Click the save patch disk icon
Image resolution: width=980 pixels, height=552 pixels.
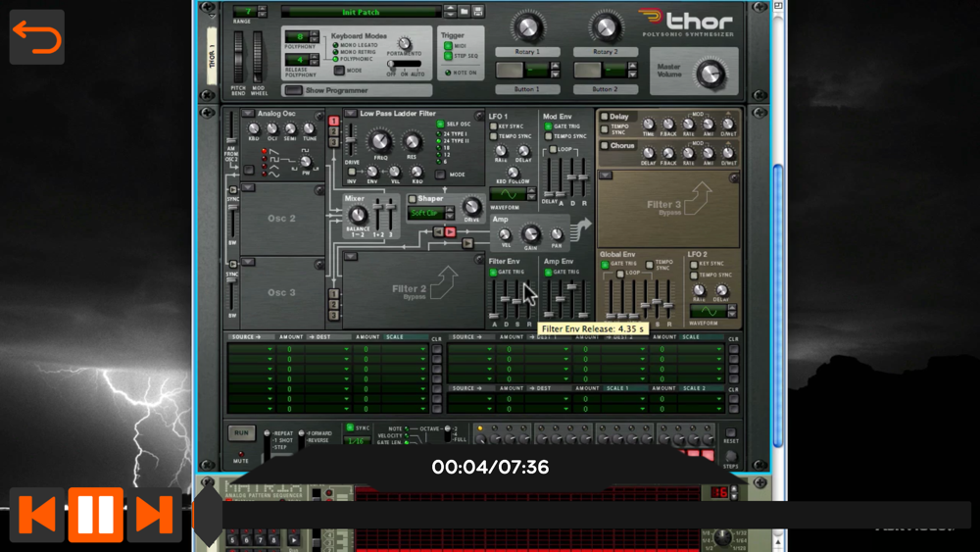pyautogui.click(x=478, y=11)
